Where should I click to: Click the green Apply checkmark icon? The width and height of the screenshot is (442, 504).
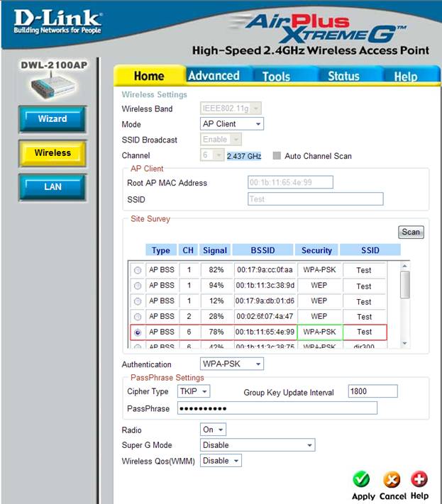[362, 480]
